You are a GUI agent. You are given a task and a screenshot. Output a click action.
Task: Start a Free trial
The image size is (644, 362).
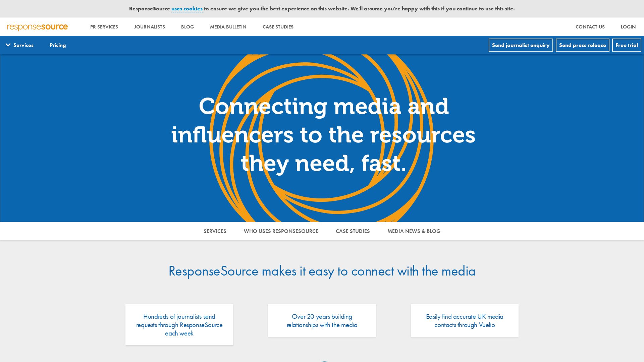tap(627, 45)
